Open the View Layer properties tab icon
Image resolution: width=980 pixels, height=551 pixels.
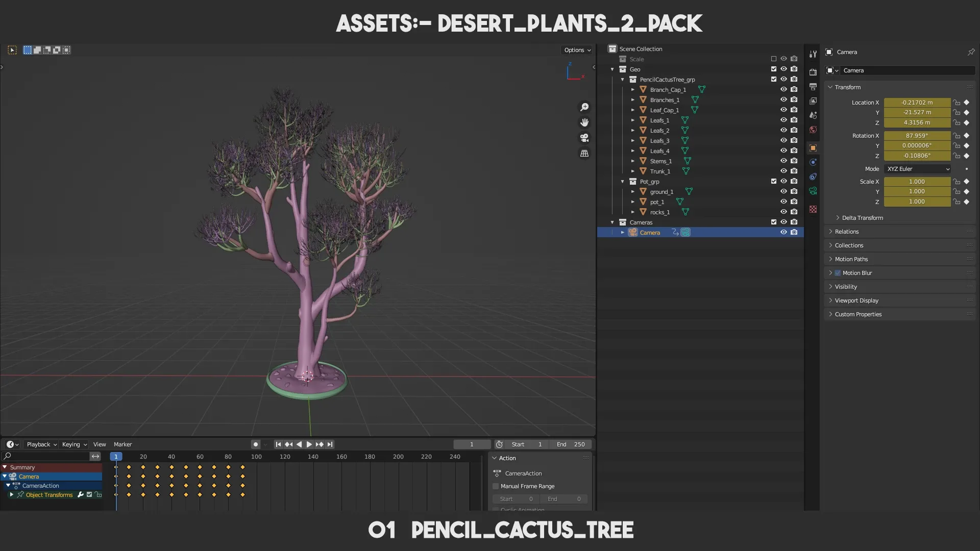[813, 101]
